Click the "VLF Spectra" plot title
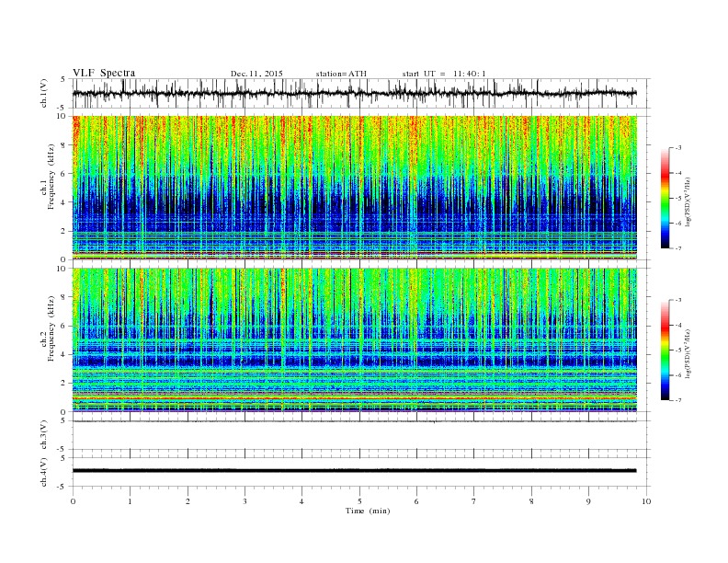Image resolution: width=728 pixels, height=563 pixels. click(x=104, y=73)
